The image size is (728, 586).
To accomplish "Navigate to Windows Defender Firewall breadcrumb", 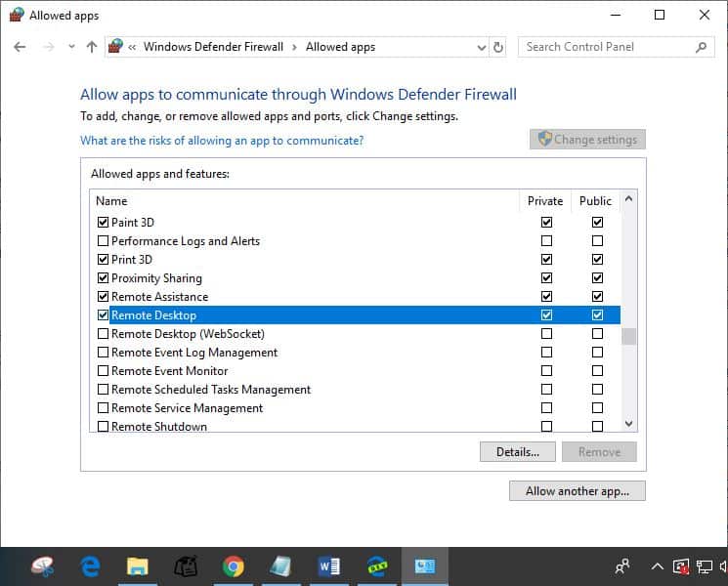I will pos(213,47).
